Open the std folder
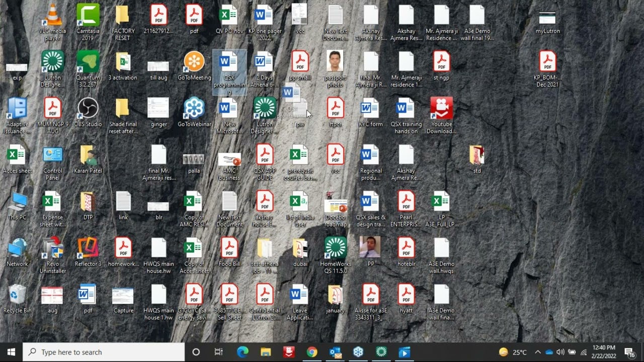Image resolution: width=644 pixels, height=362 pixels. tap(476, 159)
